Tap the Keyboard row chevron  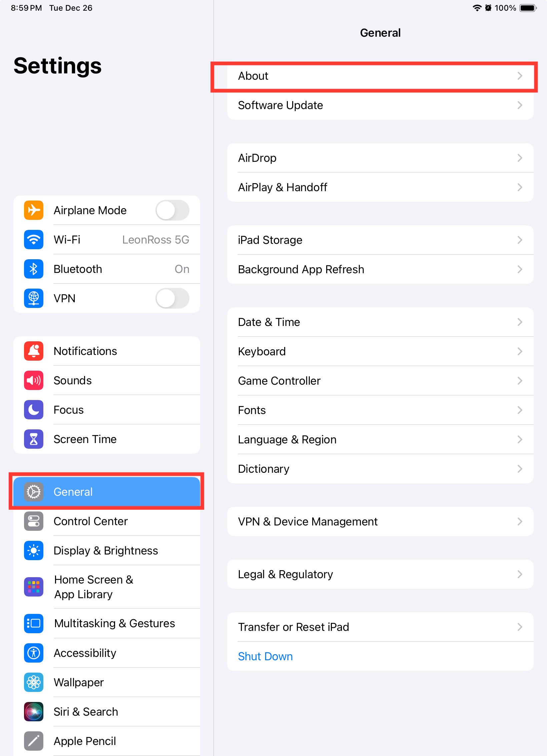point(520,351)
